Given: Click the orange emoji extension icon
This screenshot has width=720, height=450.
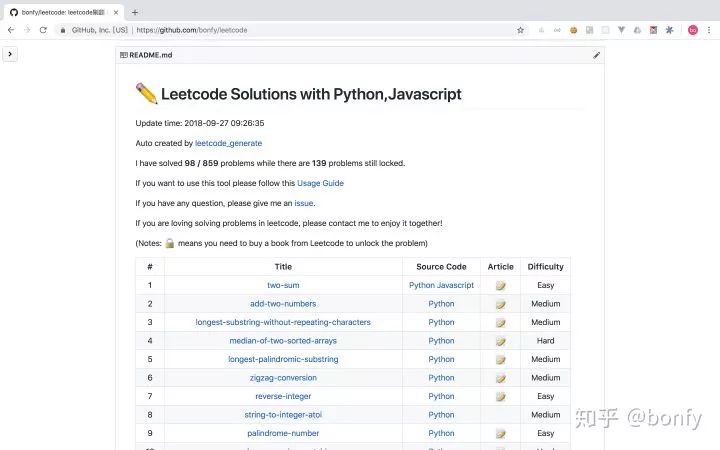Looking at the screenshot, I should coord(573,30).
